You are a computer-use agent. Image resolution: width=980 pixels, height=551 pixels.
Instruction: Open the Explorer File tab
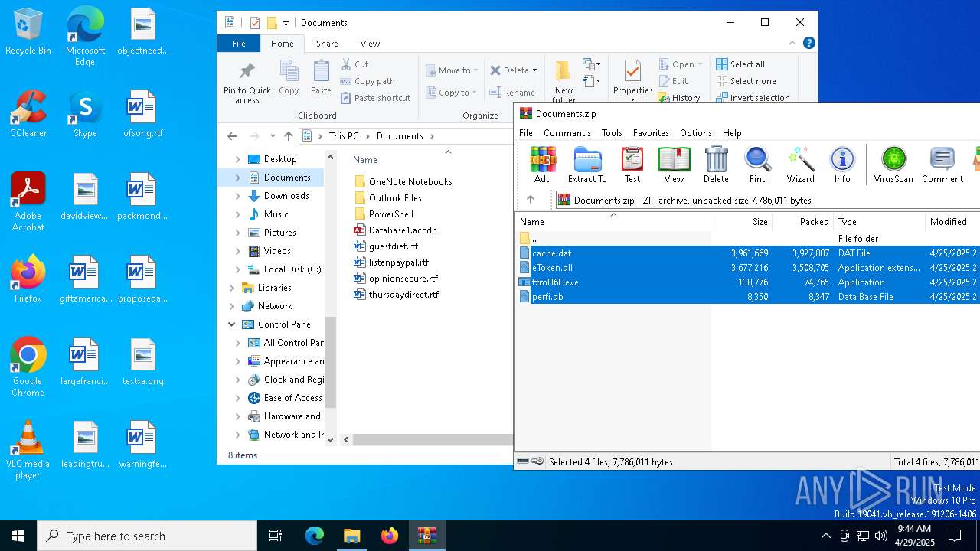pyautogui.click(x=239, y=44)
